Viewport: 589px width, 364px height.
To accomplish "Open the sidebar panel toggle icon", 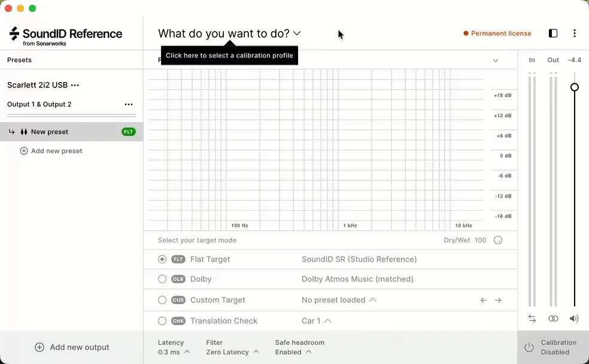I will tap(552, 34).
